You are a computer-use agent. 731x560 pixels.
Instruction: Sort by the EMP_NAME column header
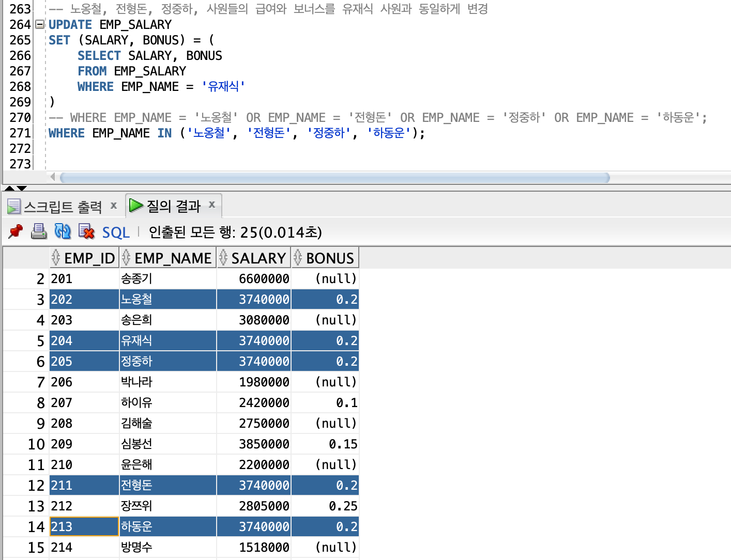pyautogui.click(x=168, y=258)
